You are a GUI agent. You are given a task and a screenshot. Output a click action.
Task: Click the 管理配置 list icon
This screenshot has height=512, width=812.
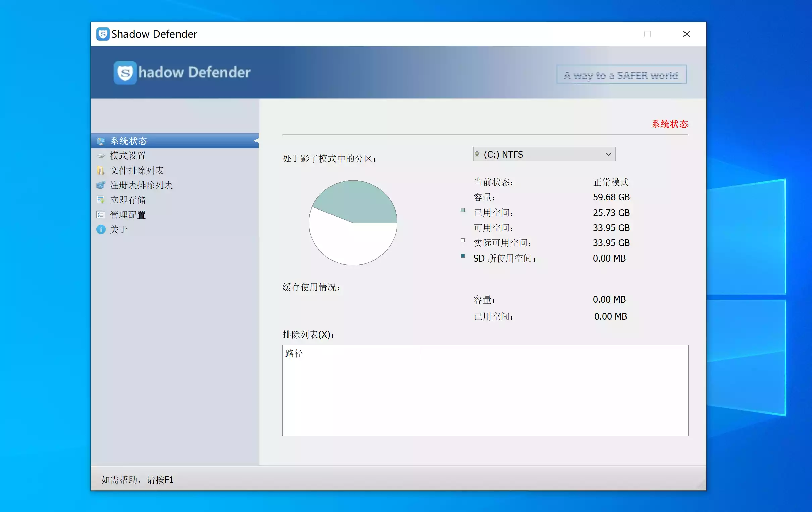click(101, 215)
